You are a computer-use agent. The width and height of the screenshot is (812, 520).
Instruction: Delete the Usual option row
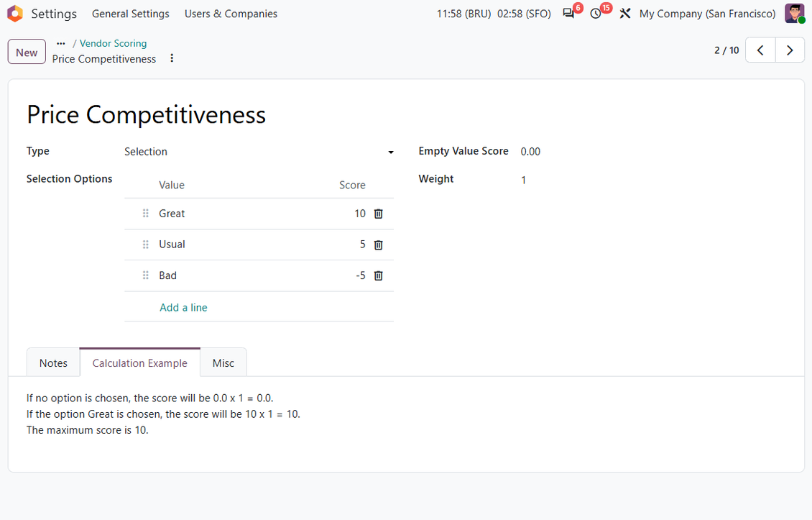point(379,245)
